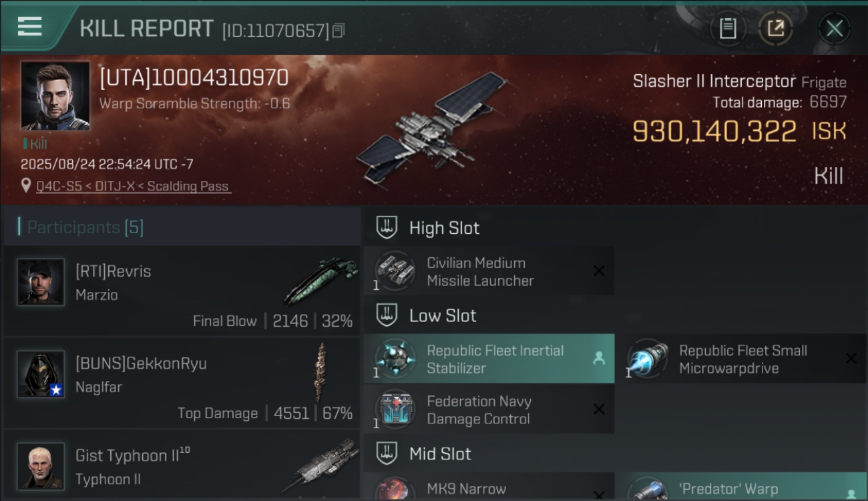Open participant [BUNS]GekkonRyu entry
868x501 pixels.
click(182, 383)
